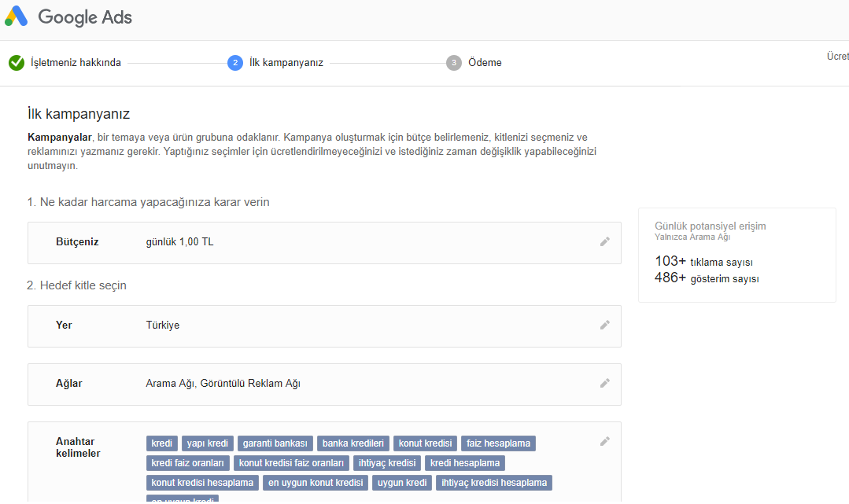Select the yapı kredi keyword tag
849x504 pixels.
[x=208, y=443]
